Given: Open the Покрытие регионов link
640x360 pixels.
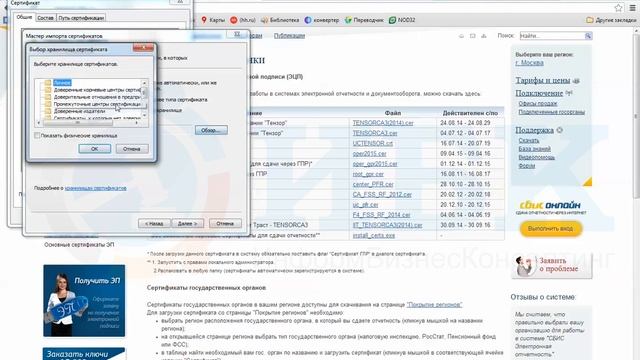Looking at the screenshot, I should 434,304.
